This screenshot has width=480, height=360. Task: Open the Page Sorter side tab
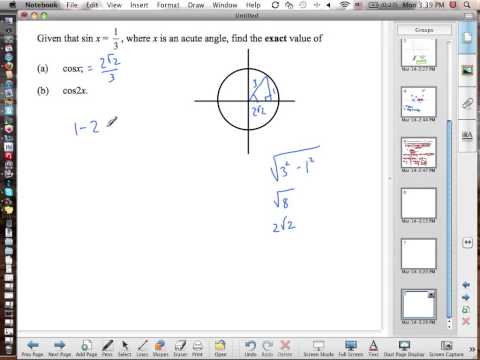coord(467,37)
